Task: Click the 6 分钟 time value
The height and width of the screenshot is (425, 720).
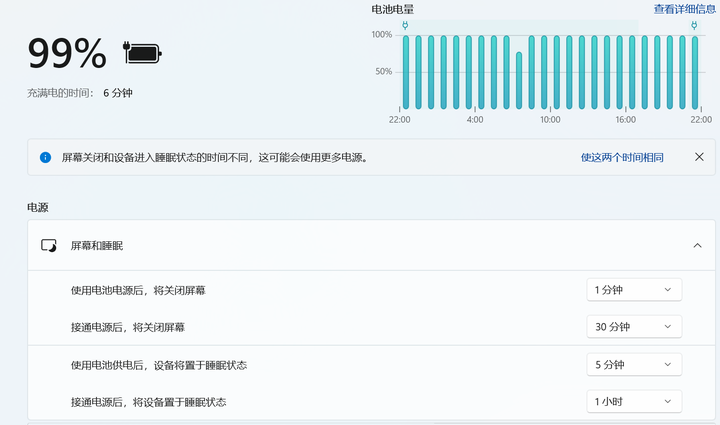Action: point(118,93)
